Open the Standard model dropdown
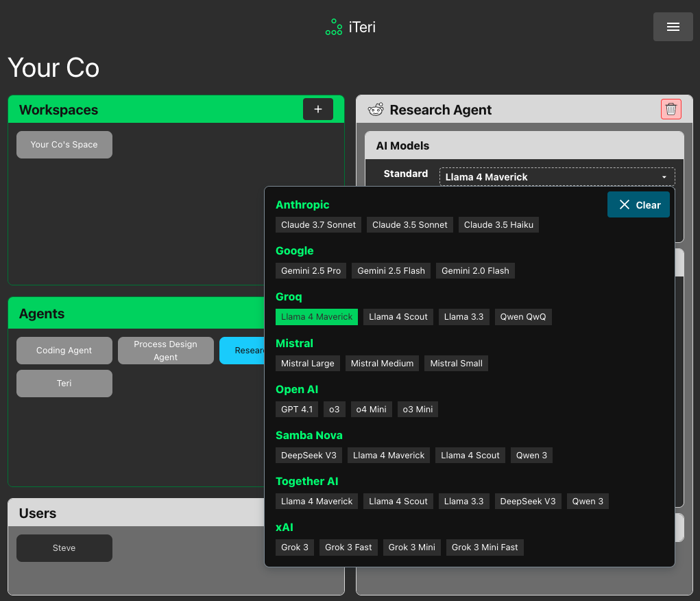Viewport: 700px width, 601px height. coord(556,176)
